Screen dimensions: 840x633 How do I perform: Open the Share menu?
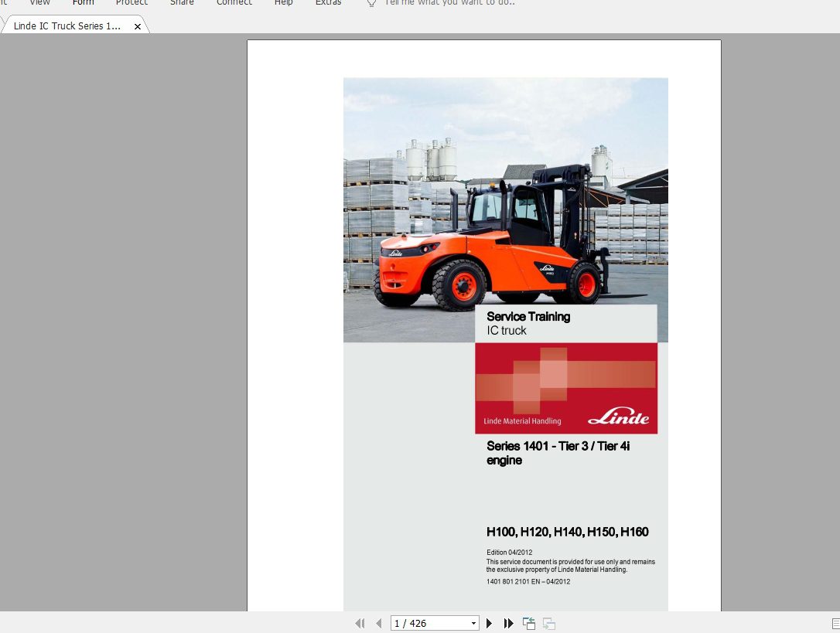tap(182, 2)
